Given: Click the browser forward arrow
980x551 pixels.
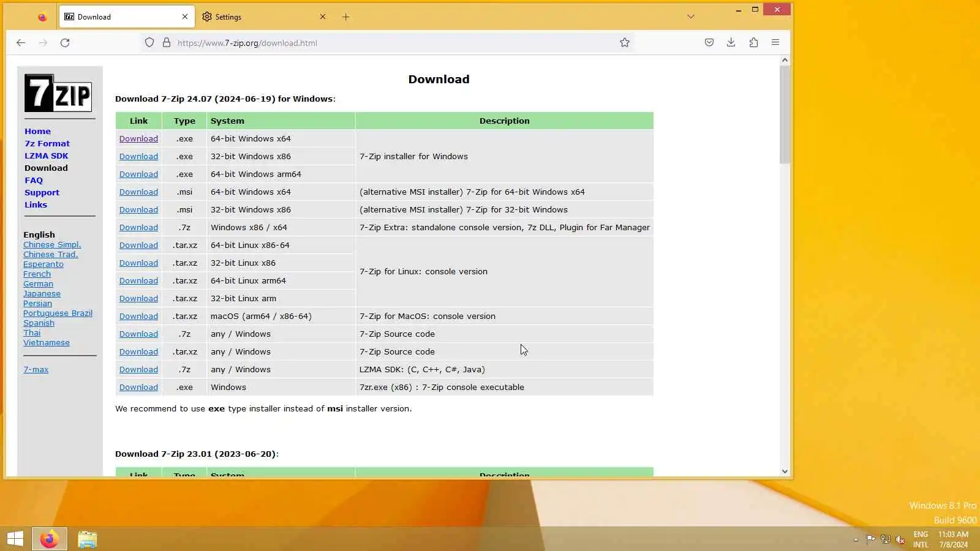Looking at the screenshot, I should tap(43, 43).
